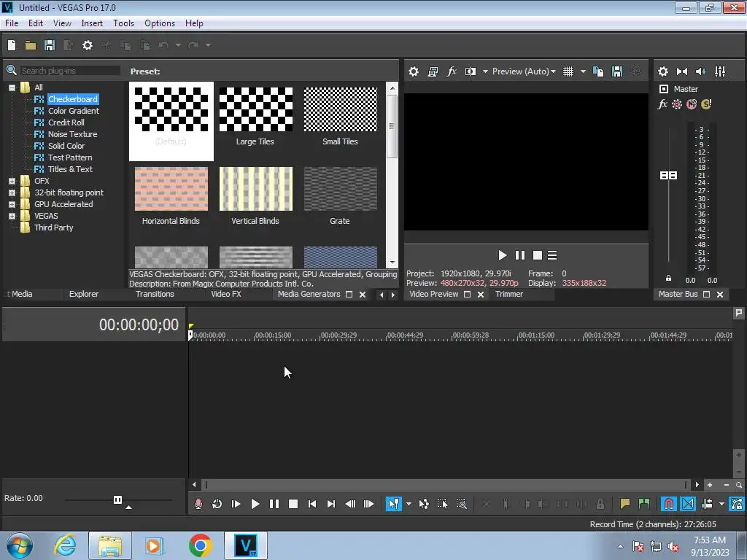The height and width of the screenshot is (560, 747).
Task: Click the record microphone button
Action: coord(198,504)
